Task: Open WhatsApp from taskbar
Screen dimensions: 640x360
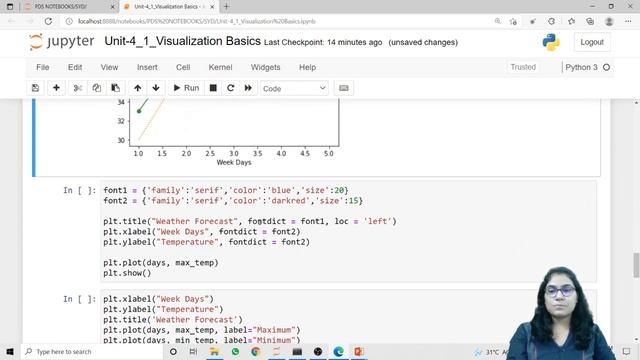Action: 235,351
